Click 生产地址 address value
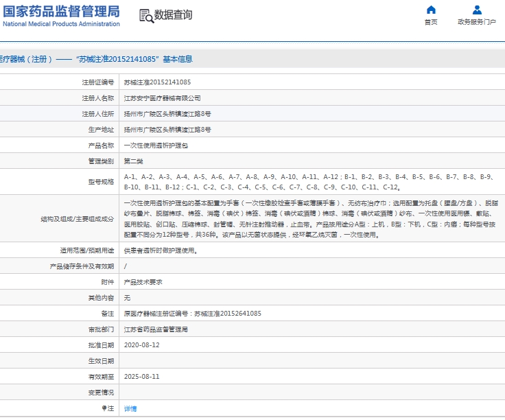The height and width of the screenshot is (420, 505). [x=167, y=130]
